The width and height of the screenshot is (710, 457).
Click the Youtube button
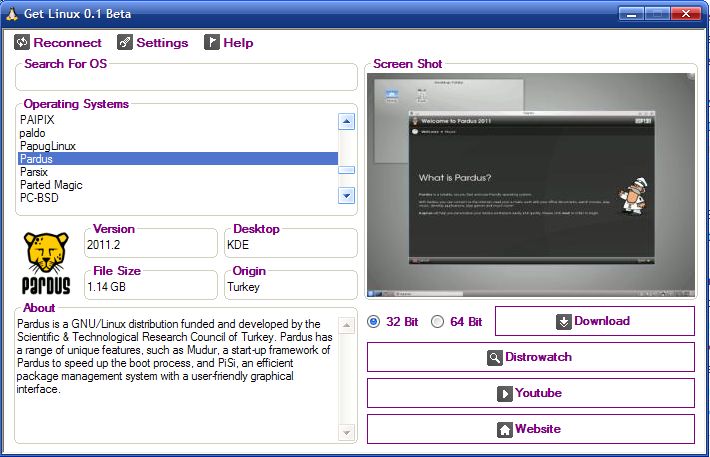(x=531, y=393)
